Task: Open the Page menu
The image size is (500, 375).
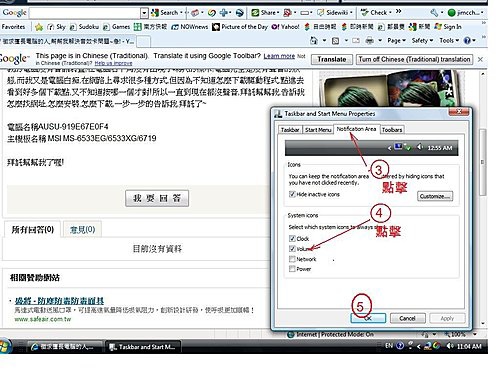Action: point(396,41)
